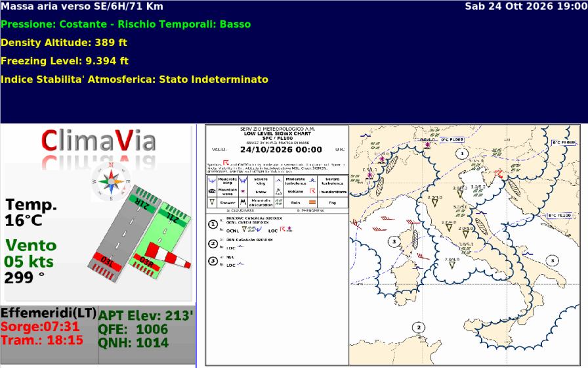Click 'Density Altitude: 389 ft' line
Screen dimensions: 588x368
[64, 43]
